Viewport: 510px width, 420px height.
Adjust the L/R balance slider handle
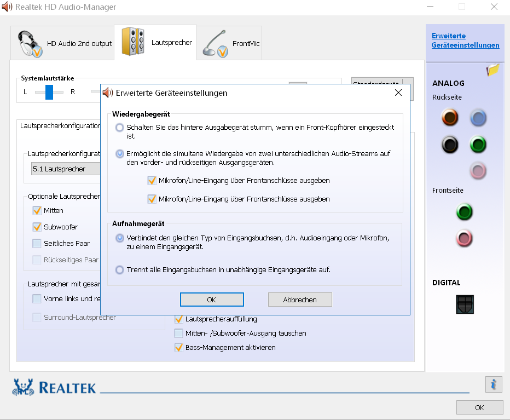(49, 92)
